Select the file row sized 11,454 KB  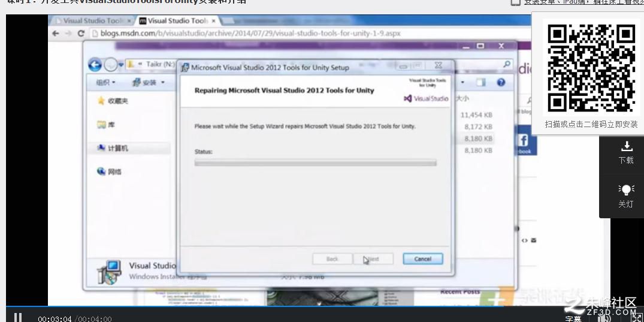coord(476,115)
